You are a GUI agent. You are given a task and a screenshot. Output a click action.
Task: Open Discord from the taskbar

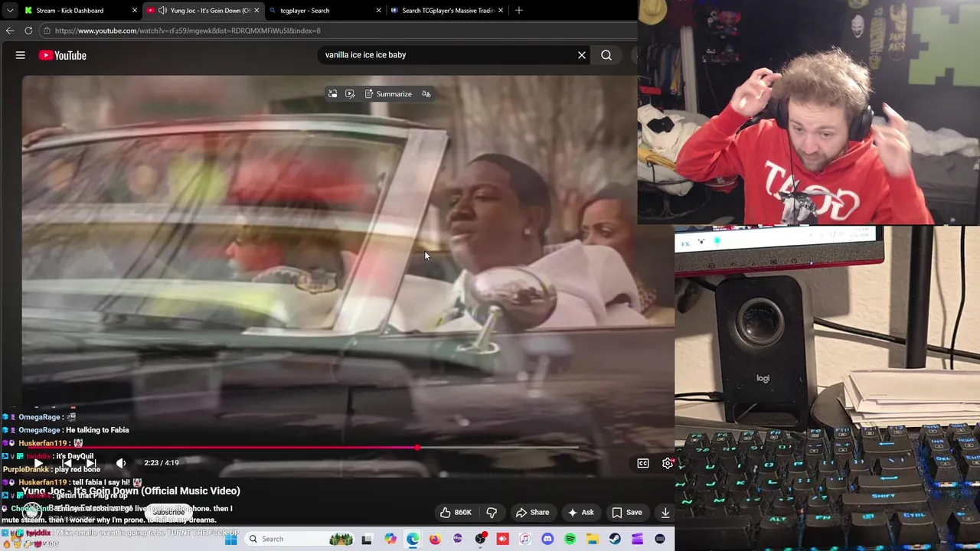point(547,539)
